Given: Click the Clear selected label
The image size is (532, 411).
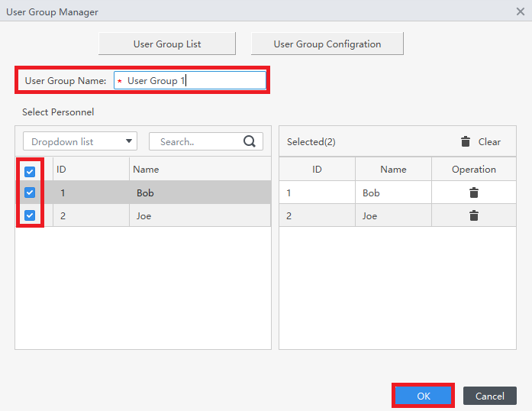Looking at the screenshot, I should (489, 141).
